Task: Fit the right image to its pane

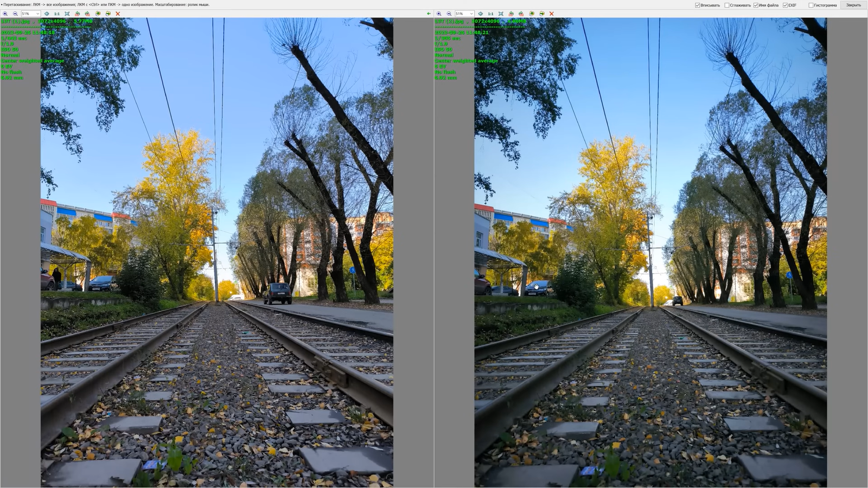Action: 501,14
